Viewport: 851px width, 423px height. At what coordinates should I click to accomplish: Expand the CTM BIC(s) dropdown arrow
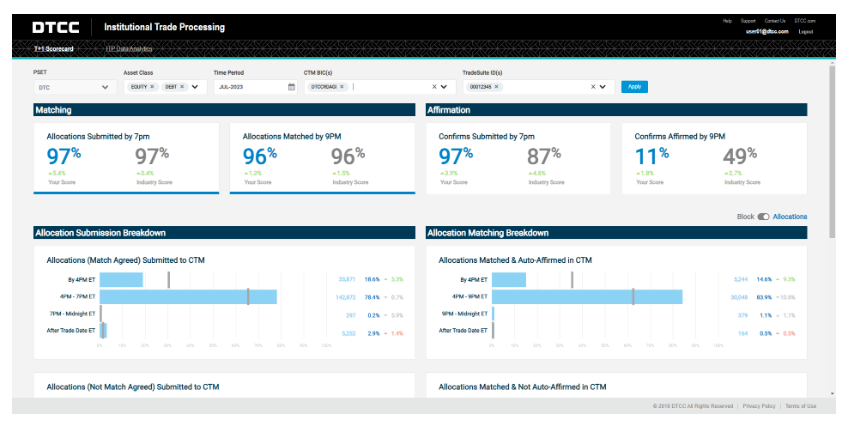tap(443, 87)
